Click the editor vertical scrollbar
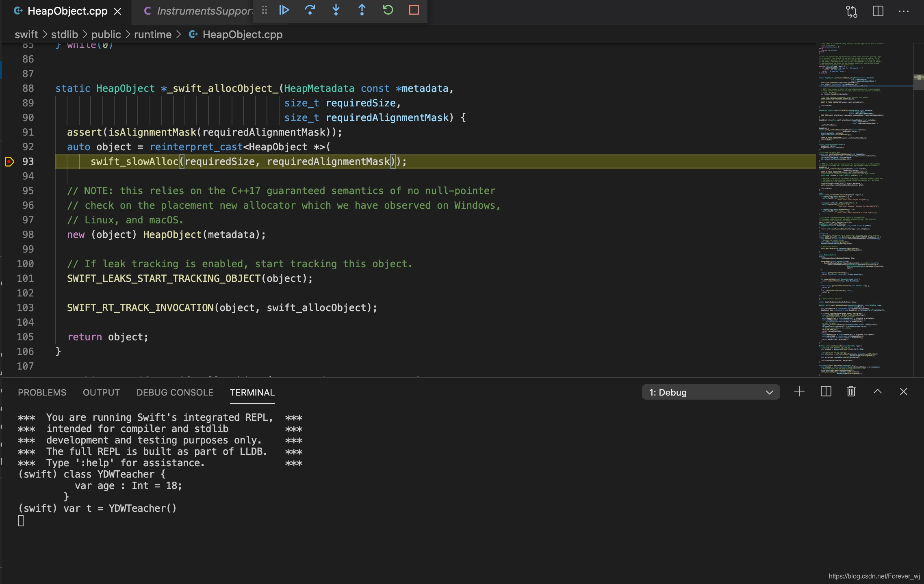 tap(918, 209)
